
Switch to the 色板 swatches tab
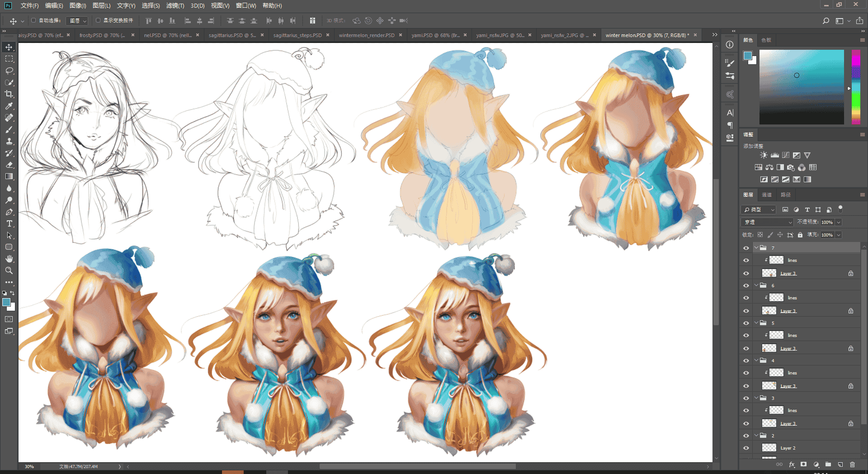pyautogui.click(x=766, y=40)
